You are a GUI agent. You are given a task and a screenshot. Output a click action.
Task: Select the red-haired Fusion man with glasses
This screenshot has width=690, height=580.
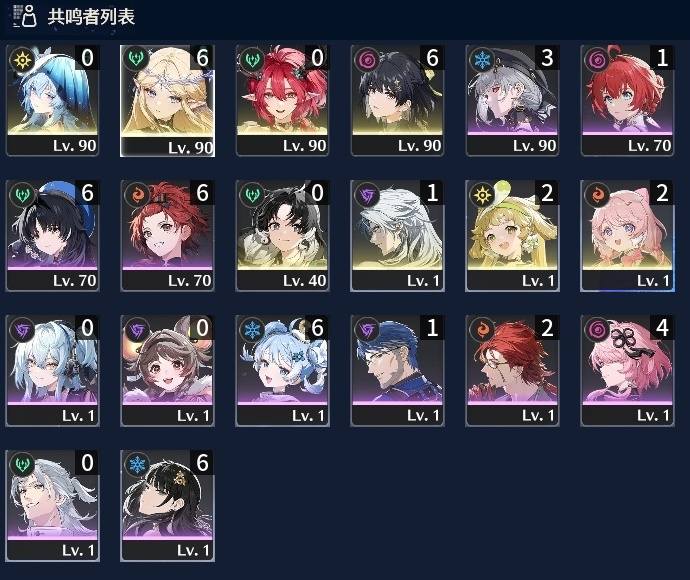(512, 371)
